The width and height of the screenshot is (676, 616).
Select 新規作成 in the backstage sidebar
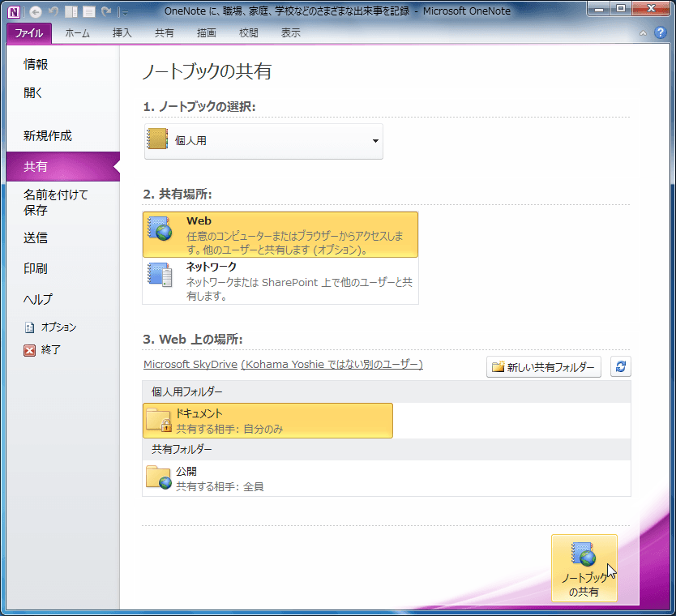click(63, 136)
